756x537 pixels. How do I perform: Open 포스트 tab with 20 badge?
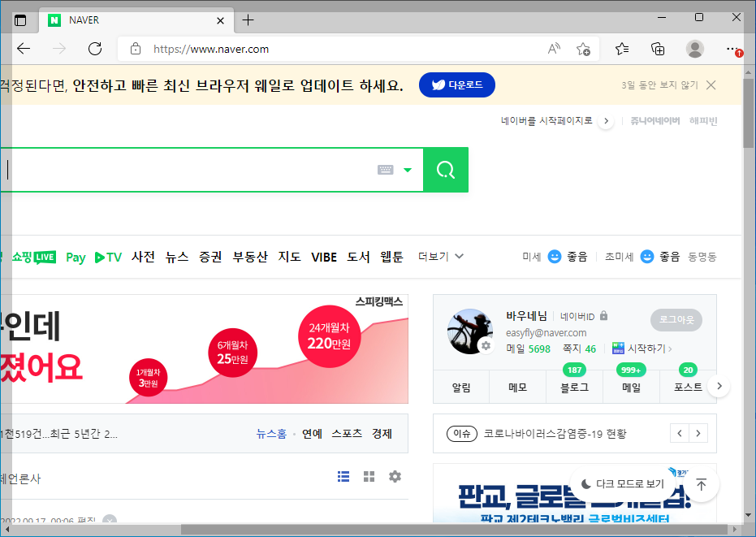tap(688, 387)
